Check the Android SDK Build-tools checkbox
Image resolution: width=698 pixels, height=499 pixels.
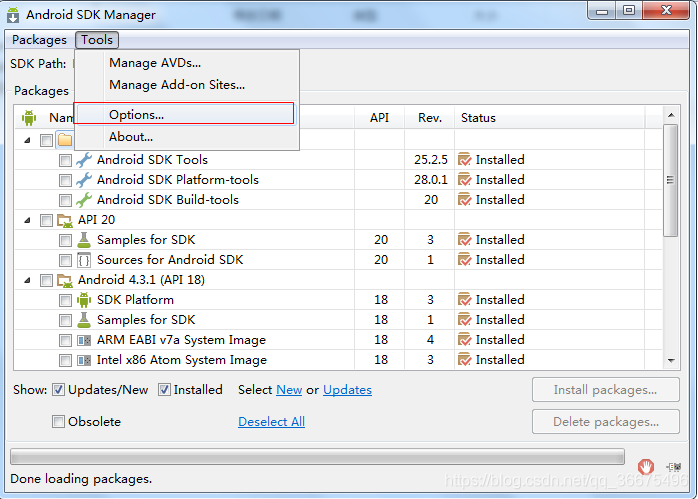[65, 200]
